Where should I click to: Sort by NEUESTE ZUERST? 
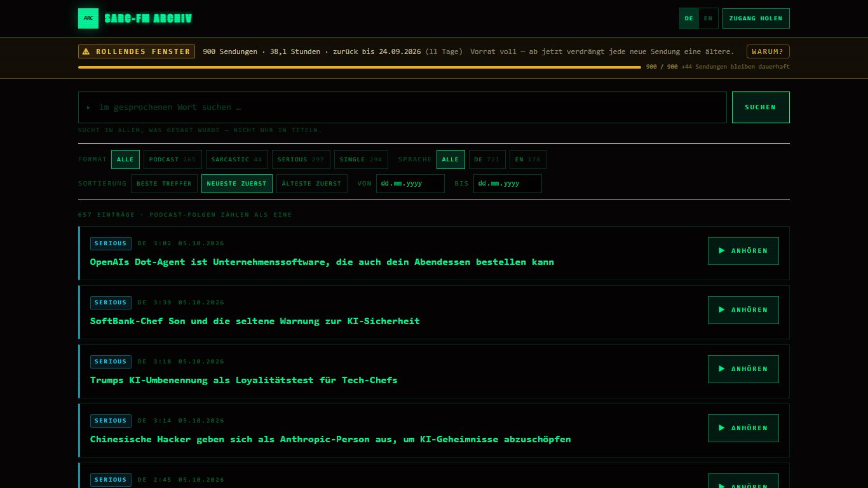(x=237, y=184)
